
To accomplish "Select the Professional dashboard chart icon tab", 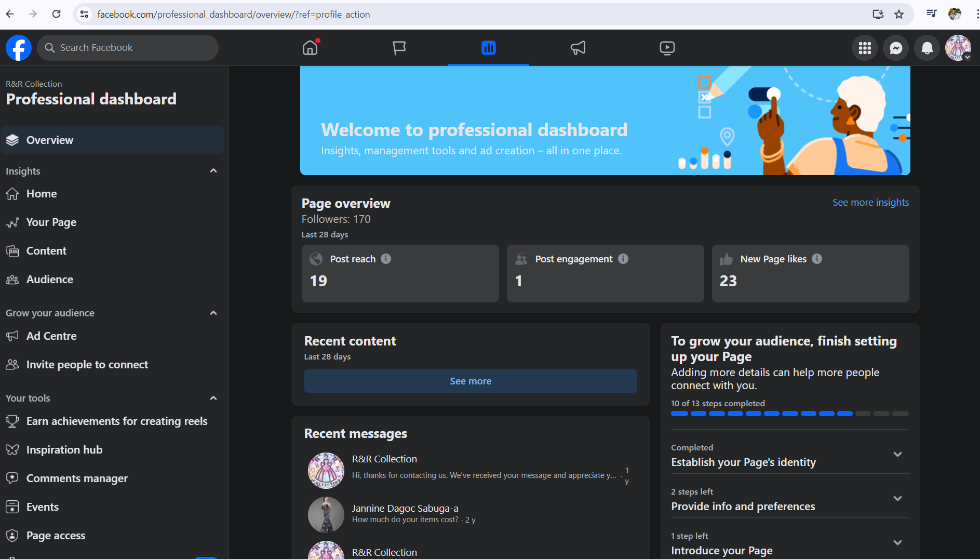I will (x=488, y=48).
